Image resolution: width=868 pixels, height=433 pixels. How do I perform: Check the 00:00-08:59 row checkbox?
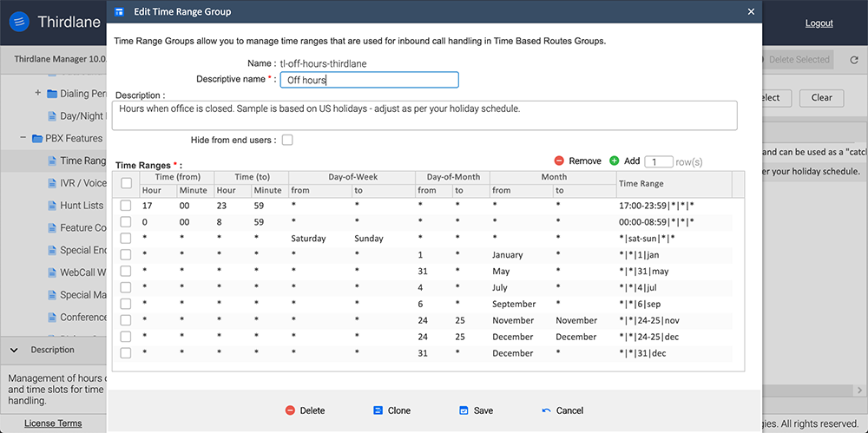click(126, 221)
